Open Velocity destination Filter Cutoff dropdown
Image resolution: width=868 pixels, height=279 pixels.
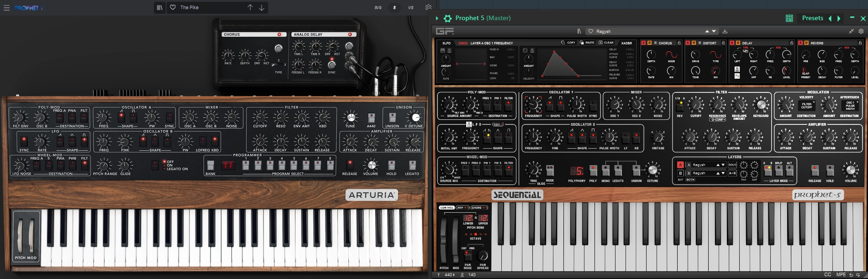tap(807, 105)
